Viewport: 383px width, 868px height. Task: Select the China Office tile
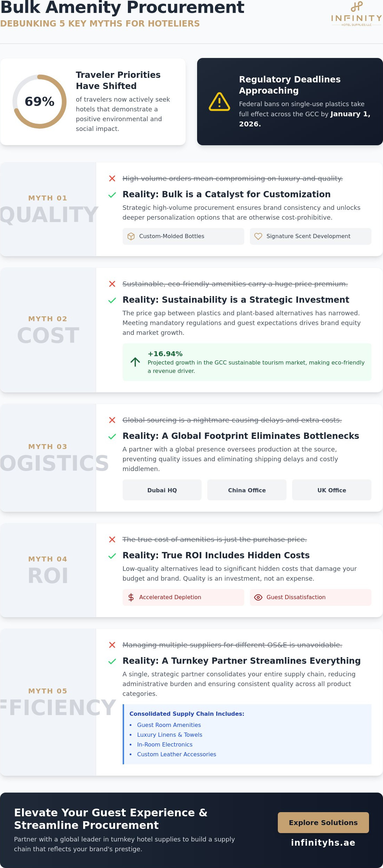pos(247,490)
